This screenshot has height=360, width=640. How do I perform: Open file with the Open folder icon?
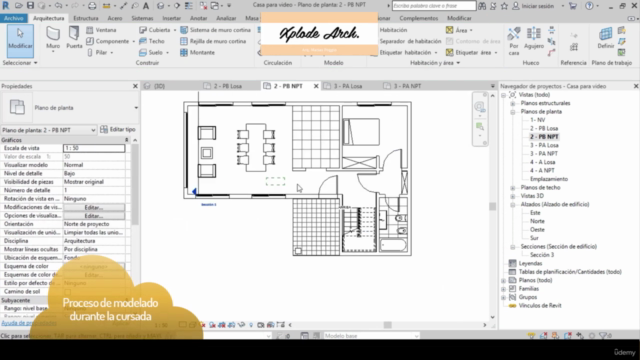pos(19,6)
